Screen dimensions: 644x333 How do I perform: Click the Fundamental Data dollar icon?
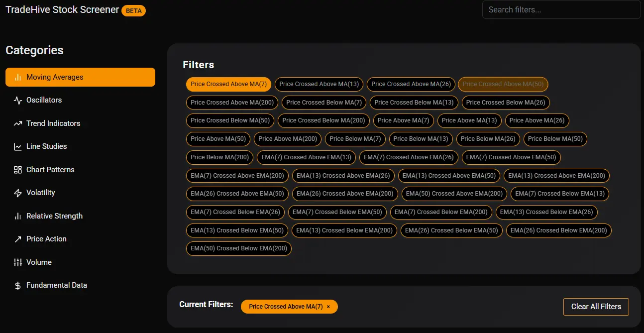coord(18,285)
